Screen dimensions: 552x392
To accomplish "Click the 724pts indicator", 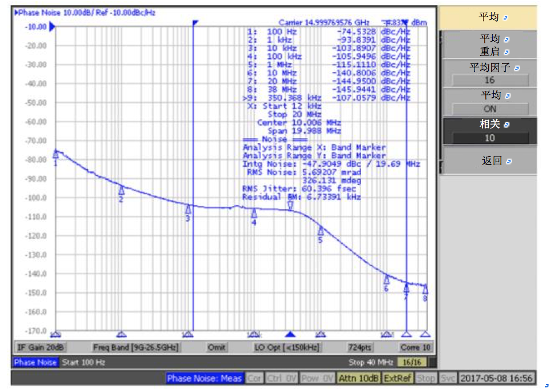I will coord(359,347).
